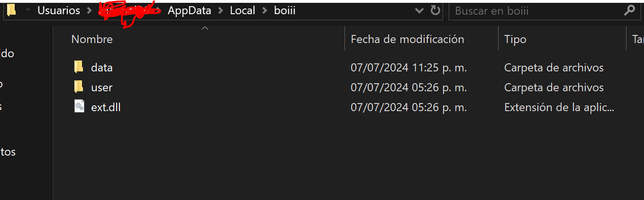Click the boiii breadcrumb segment
Image resolution: width=644 pixels, height=200 pixels.
(284, 10)
